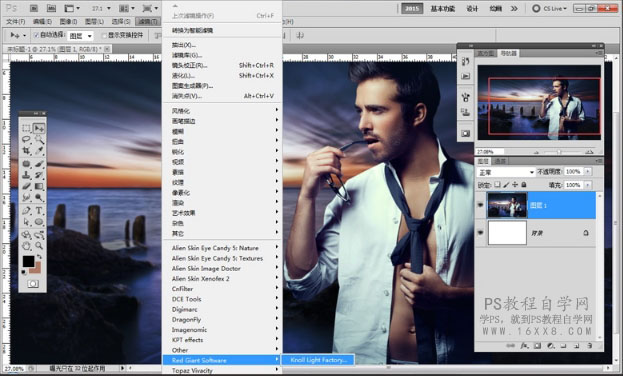
Task: Open Alien Skin Image Doctor submenu
Action: point(222,268)
